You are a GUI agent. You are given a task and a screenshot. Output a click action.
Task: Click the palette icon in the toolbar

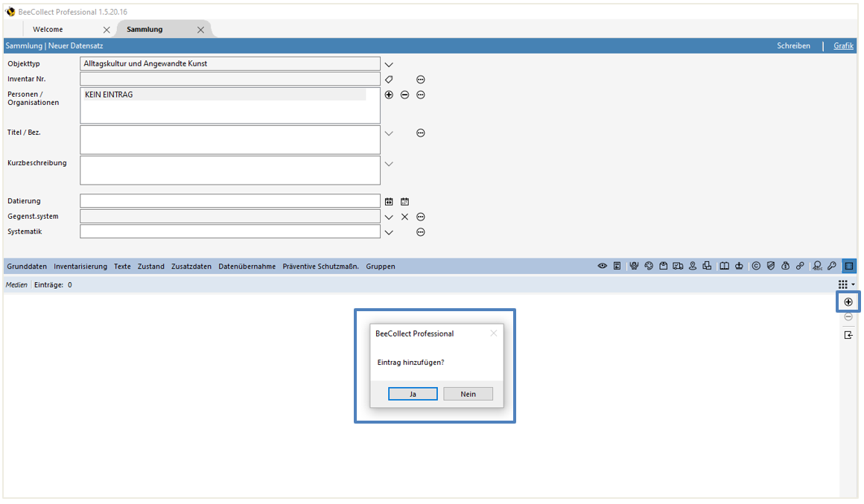(649, 267)
